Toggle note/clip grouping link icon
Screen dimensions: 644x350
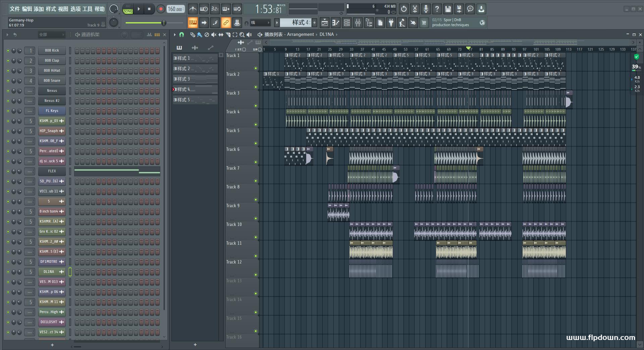click(226, 23)
